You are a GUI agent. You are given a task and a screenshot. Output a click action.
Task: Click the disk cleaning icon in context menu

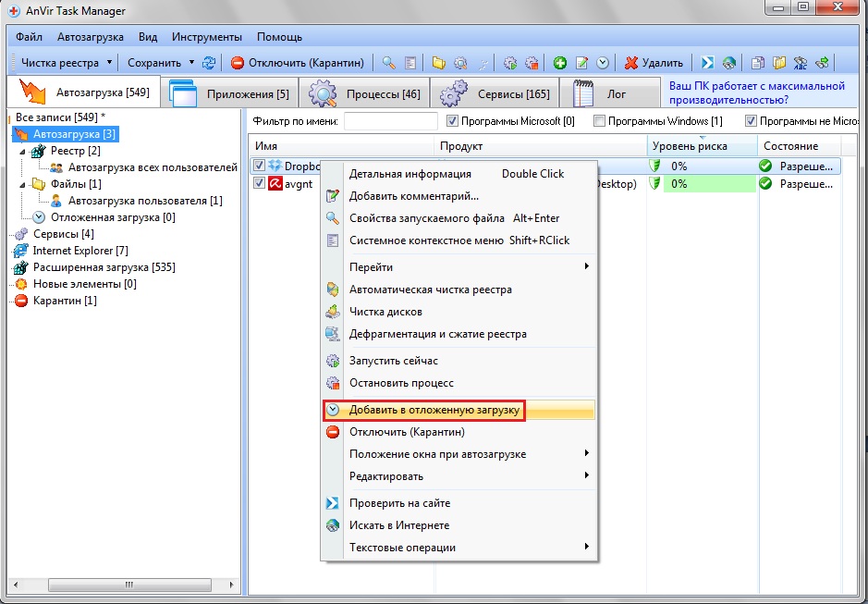point(332,312)
